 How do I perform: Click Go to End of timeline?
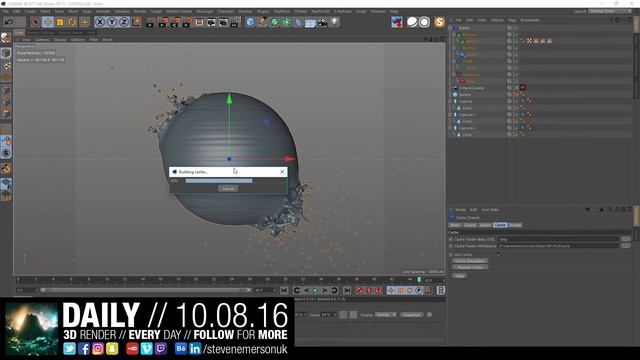click(347, 290)
